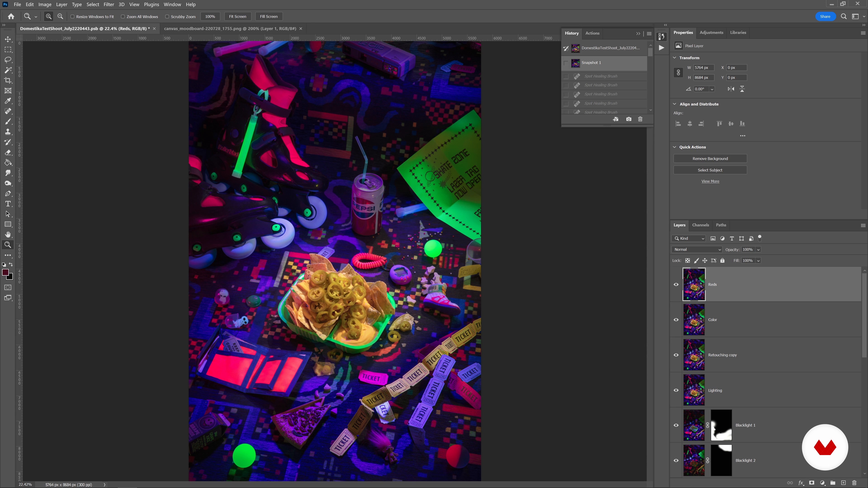The width and height of the screenshot is (868, 488).
Task: Open the layer Fill dropdown
Action: coord(759,261)
